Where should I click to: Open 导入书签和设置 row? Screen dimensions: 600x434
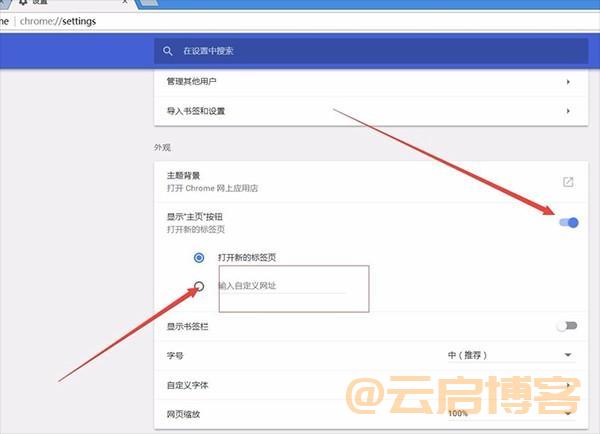click(x=371, y=111)
